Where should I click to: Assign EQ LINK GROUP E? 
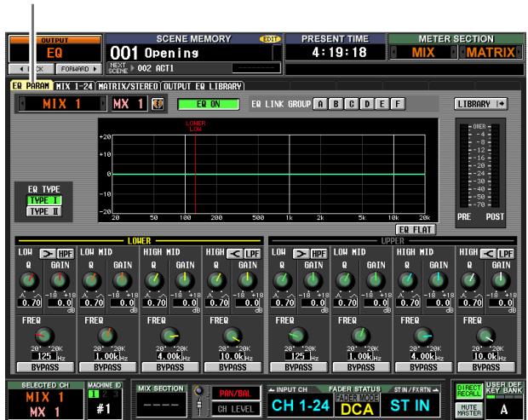tap(382, 104)
